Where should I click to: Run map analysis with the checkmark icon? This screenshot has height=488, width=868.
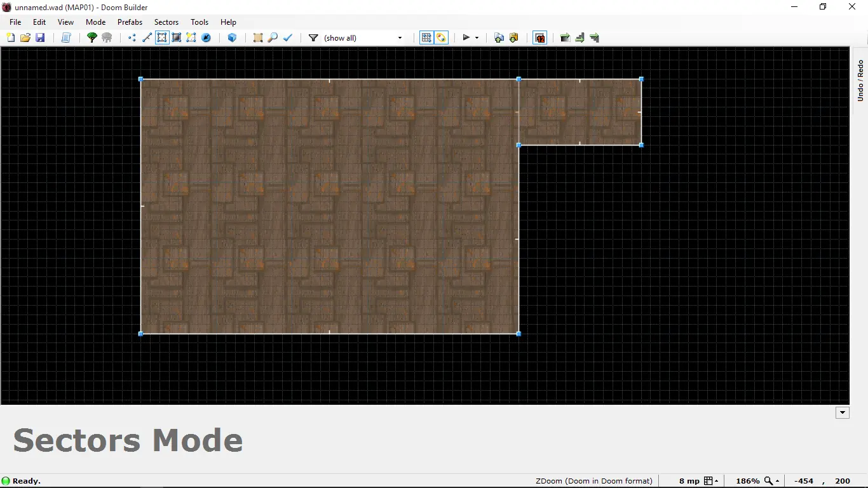[288, 38]
